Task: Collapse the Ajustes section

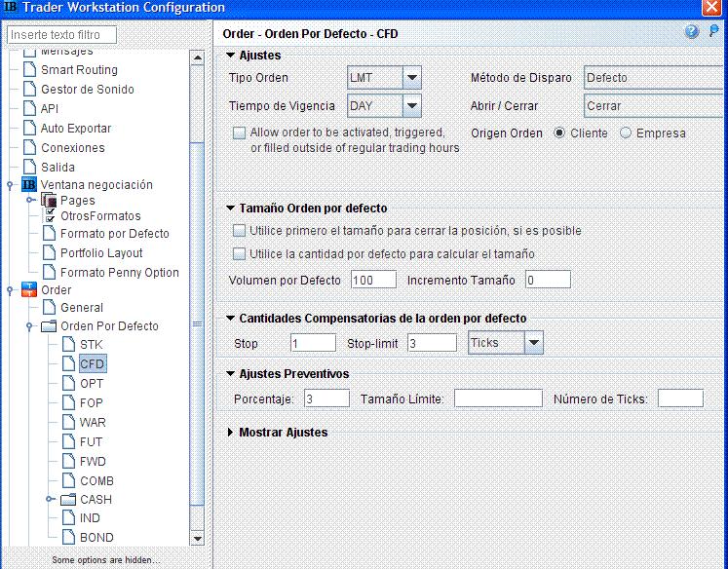Action: [x=230, y=56]
